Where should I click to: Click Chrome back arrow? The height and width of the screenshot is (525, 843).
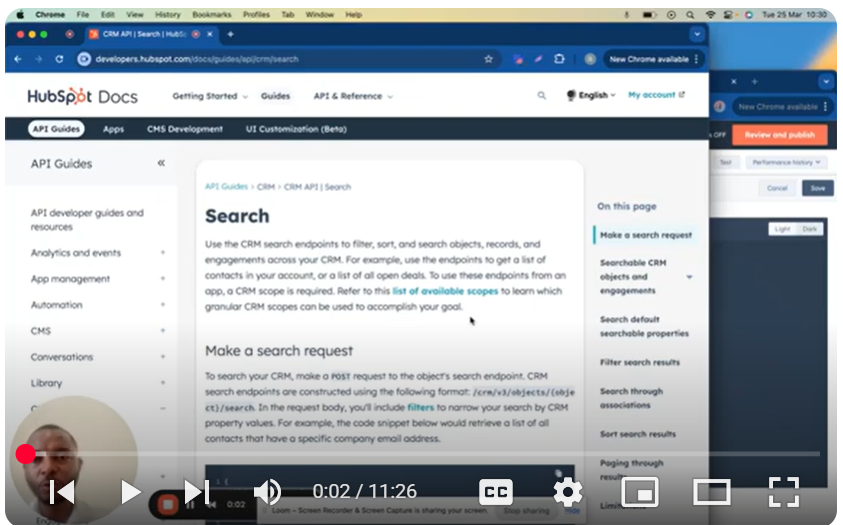pos(18,59)
